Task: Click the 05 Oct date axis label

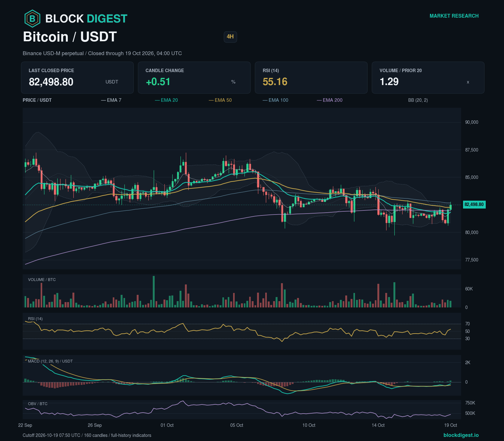Action: coord(237,425)
